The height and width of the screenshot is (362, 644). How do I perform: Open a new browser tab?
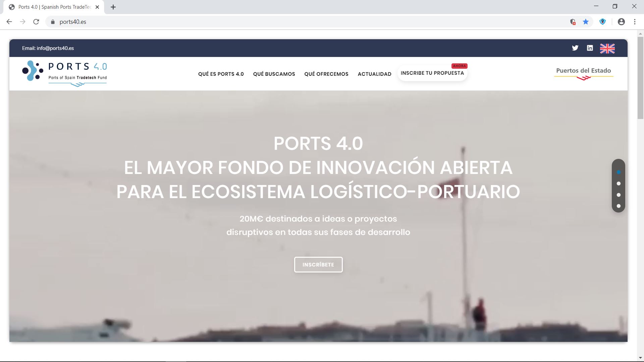point(113,7)
